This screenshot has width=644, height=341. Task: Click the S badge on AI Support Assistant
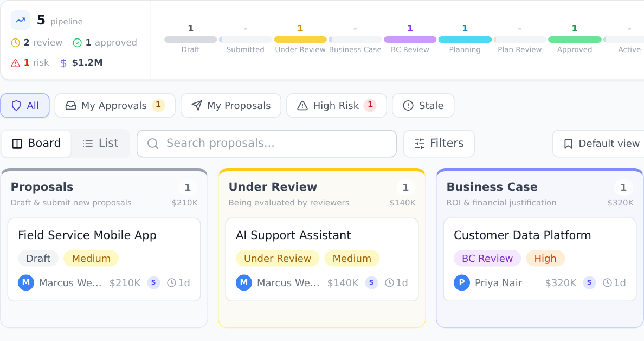[371, 282]
